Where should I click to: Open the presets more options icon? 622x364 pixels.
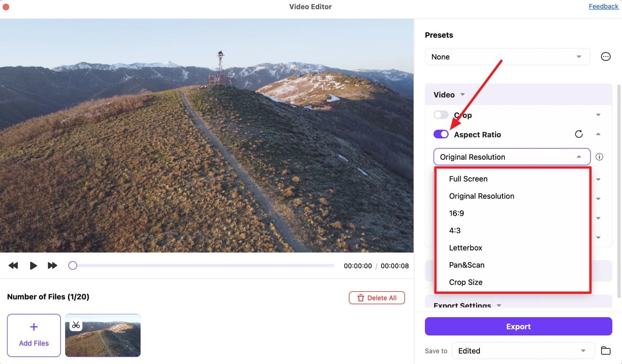(606, 57)
